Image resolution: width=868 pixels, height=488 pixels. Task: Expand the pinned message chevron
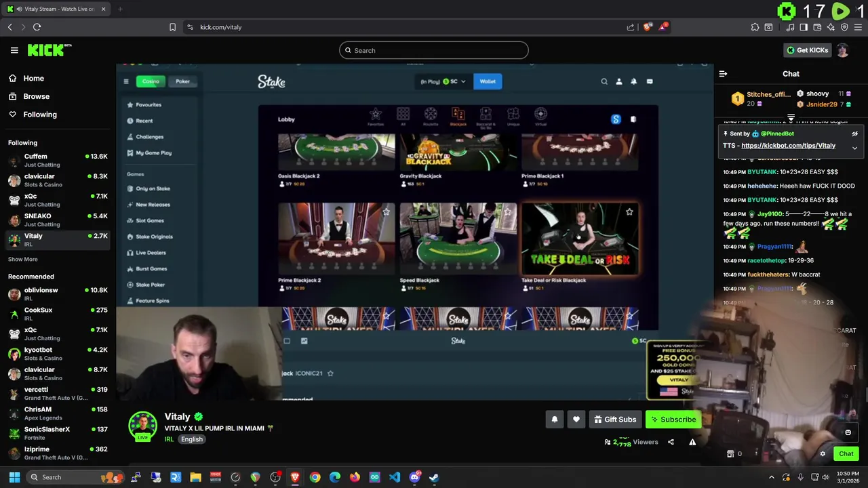point(854,148)
